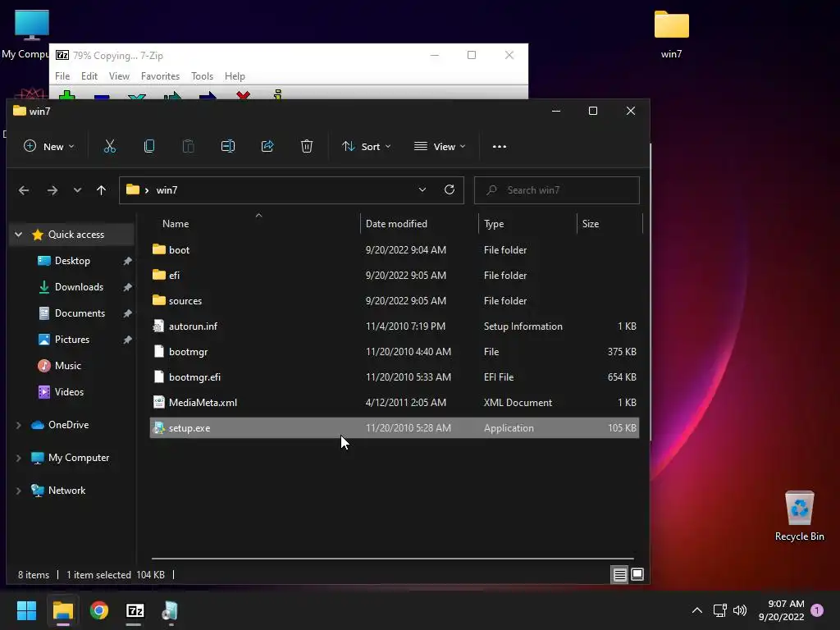Click the Copy icon in Explorer toolbar
Image resolution: width=840 pixels, height=630 pixels.
(149, 146)
